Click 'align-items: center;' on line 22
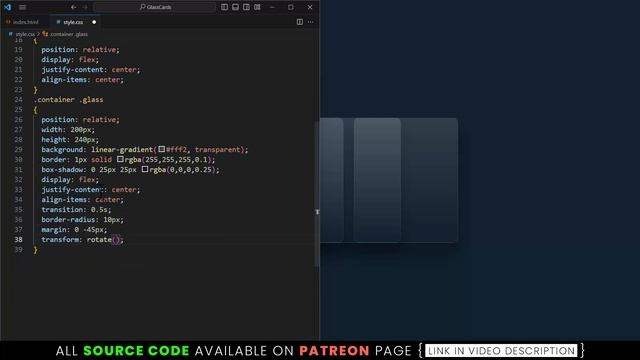This screenshot has height=360, width=640. click(82, 80)
